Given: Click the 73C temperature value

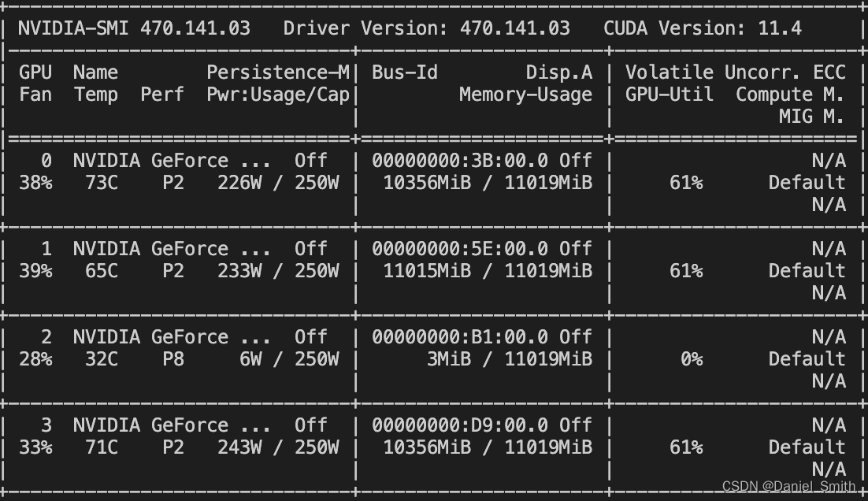Looking at the screenshot, I should pos(102,183).
